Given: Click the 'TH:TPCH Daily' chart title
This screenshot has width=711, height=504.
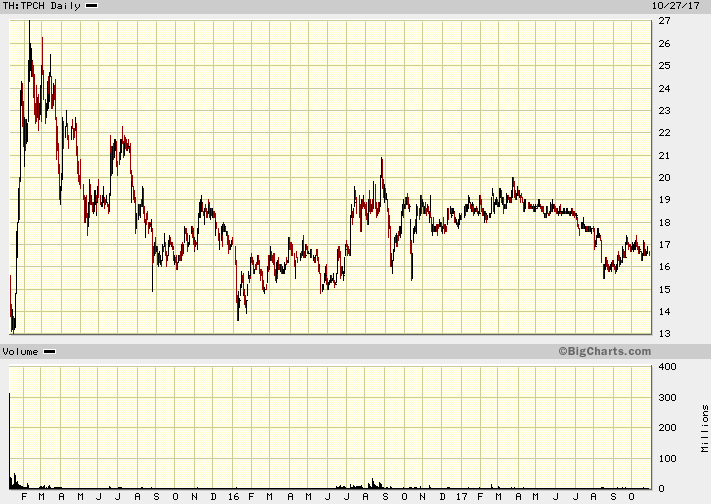Looking at the screenshot, I should (x=41, y=6).
